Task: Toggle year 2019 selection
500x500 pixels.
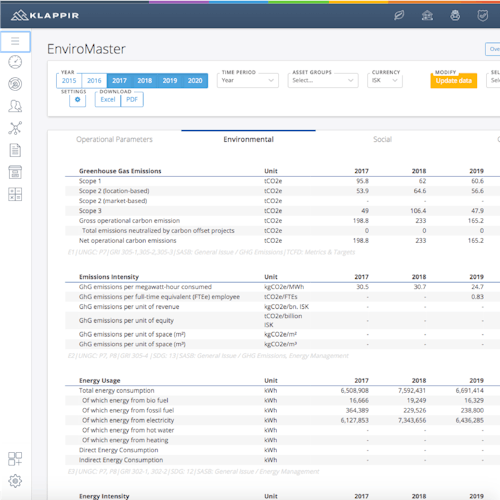Action: (170, 81)
